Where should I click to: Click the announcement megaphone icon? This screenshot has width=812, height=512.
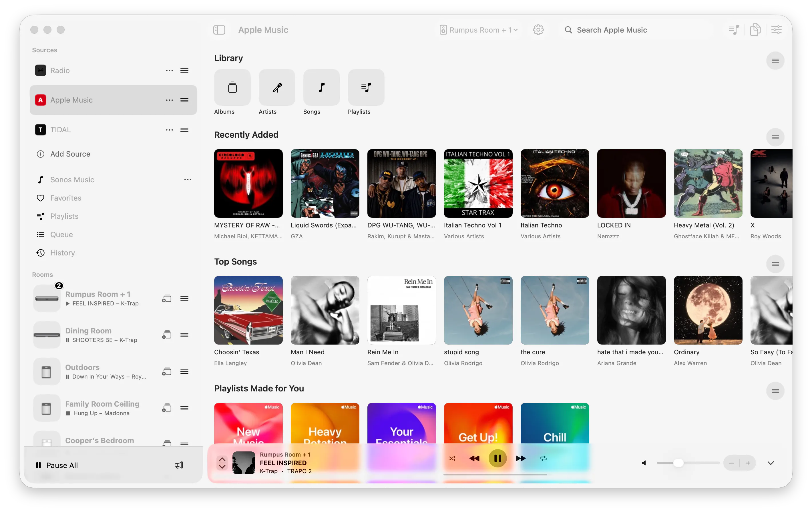point(179,465)
